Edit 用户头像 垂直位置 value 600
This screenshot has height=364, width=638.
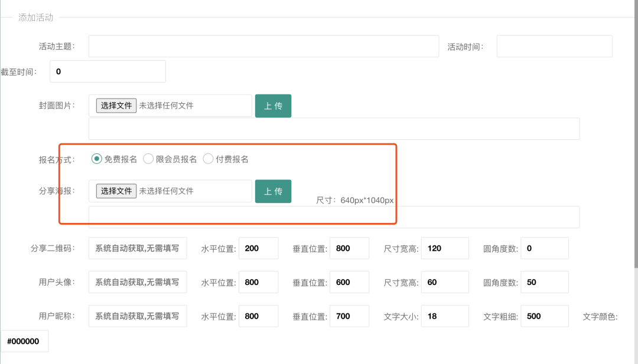(349, 283)
